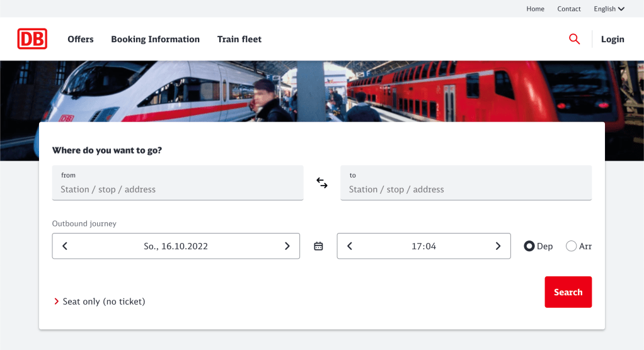Expand Seat only (no ticket) option

tap(101, 302)
